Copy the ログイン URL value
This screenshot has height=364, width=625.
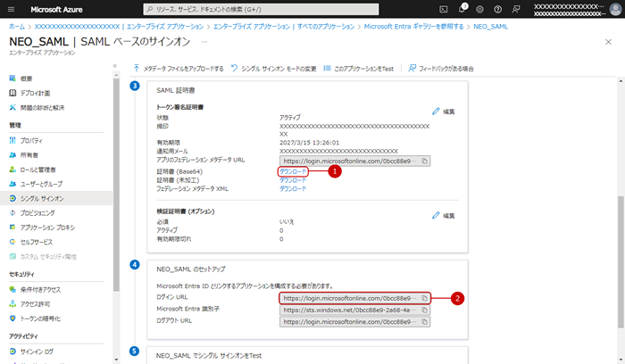[424, 298]
